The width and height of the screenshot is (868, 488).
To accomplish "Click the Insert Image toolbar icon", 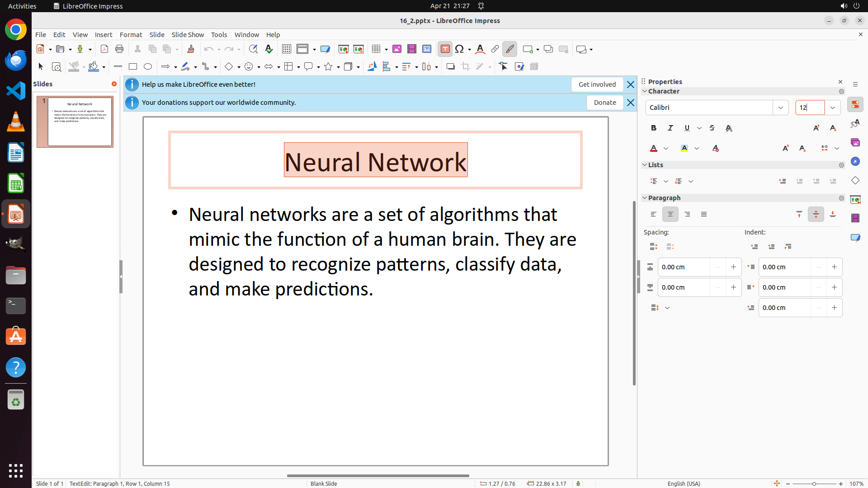I will pyautogui.click(x=396, y=49).
